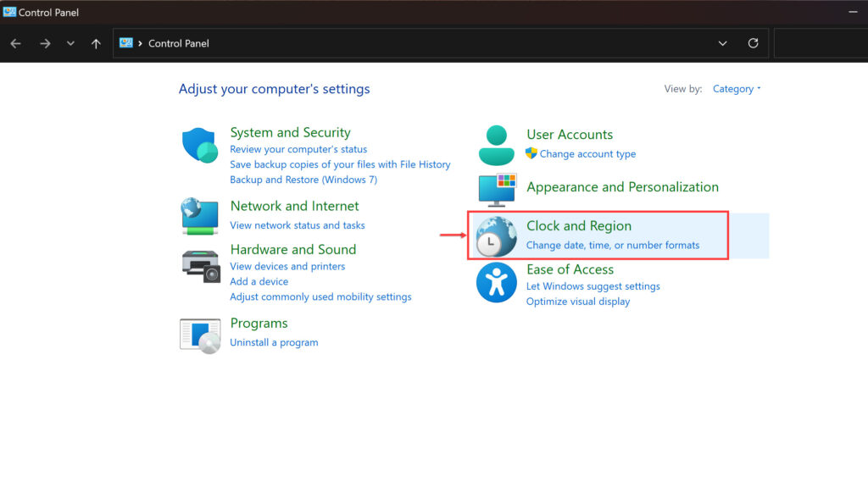Image resolution: width=868 pixels, height=482 pixels.
Task: Click the search box field
Action: 821,43
